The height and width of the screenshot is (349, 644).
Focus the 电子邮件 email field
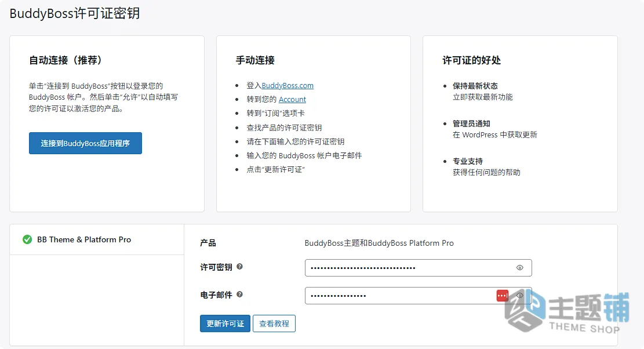418,296
